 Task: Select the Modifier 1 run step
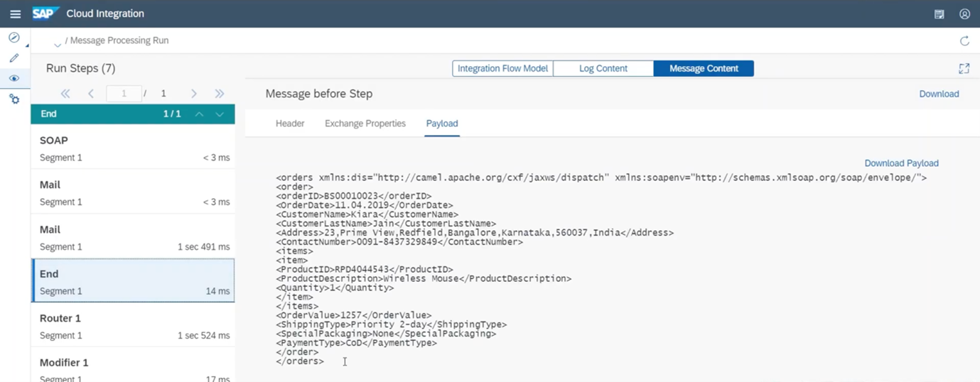coord(133,365)
